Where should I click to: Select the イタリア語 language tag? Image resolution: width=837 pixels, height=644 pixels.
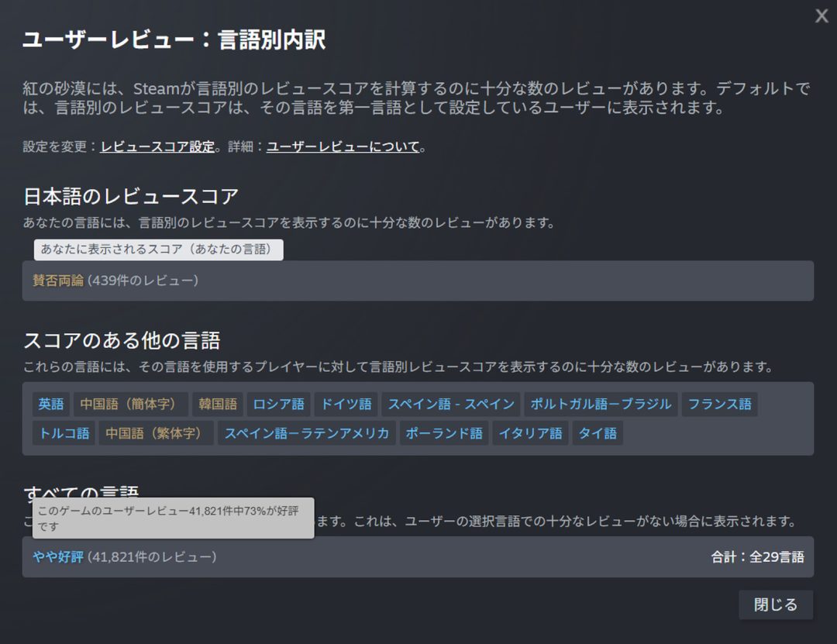pos(530,433)
